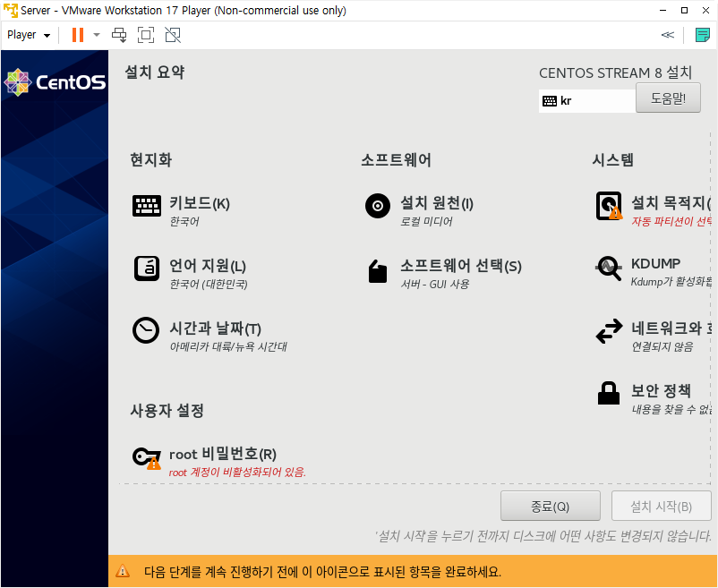Toggle the Unity mode icon
Viewport: 718px width, 588px height.
[173, 35]
